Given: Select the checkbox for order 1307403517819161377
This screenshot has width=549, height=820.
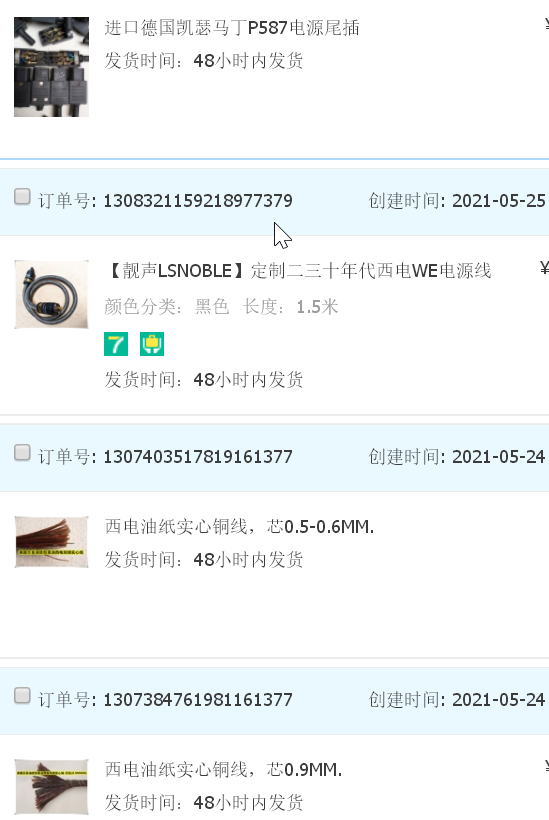Looking at the screenshot, I should click(x=22, y=452).
